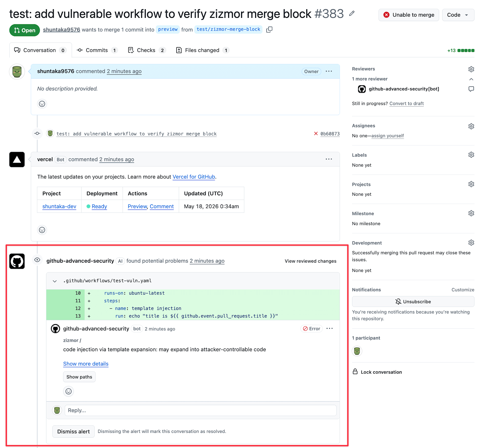The image size is (490, 448).
Task: Add reaction to zizmor alert comment
Action: coord(69,391)
